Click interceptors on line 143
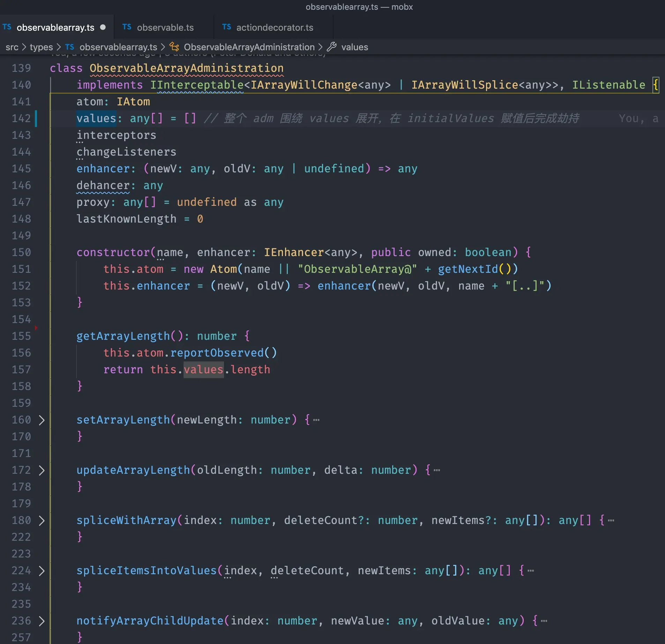This screenshot has height=644, width=665. [116, 135]
